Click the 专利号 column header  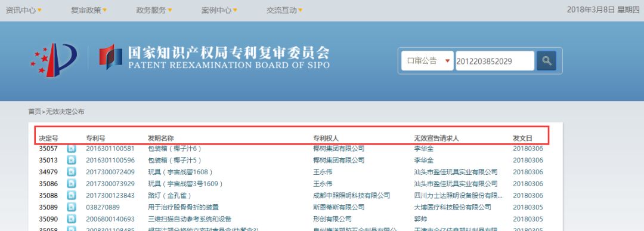coord(95,138)
